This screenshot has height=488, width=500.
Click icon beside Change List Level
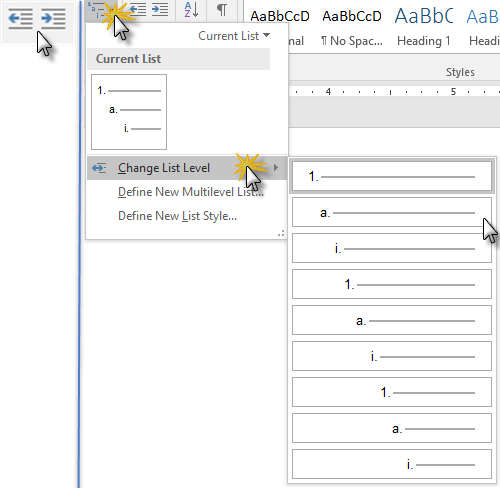click(99, 168)
